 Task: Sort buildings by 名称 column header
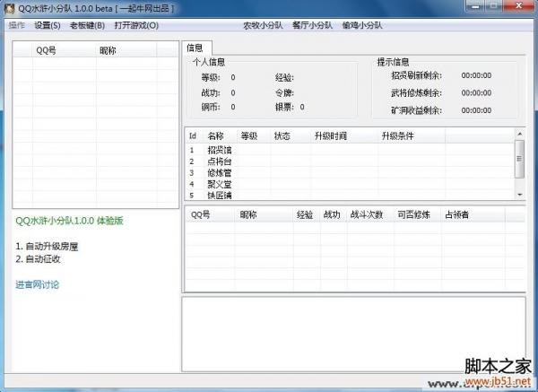(x=221, y=136)
